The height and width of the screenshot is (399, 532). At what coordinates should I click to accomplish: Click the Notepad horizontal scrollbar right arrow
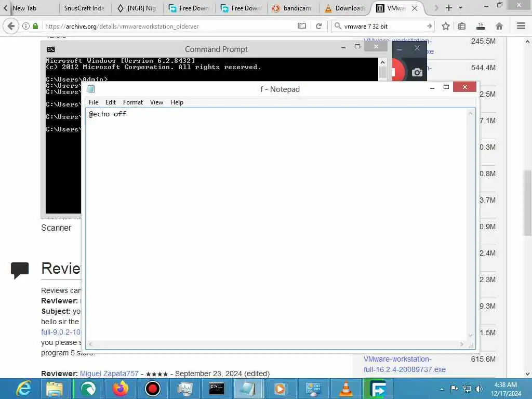(x=461, y=344)
